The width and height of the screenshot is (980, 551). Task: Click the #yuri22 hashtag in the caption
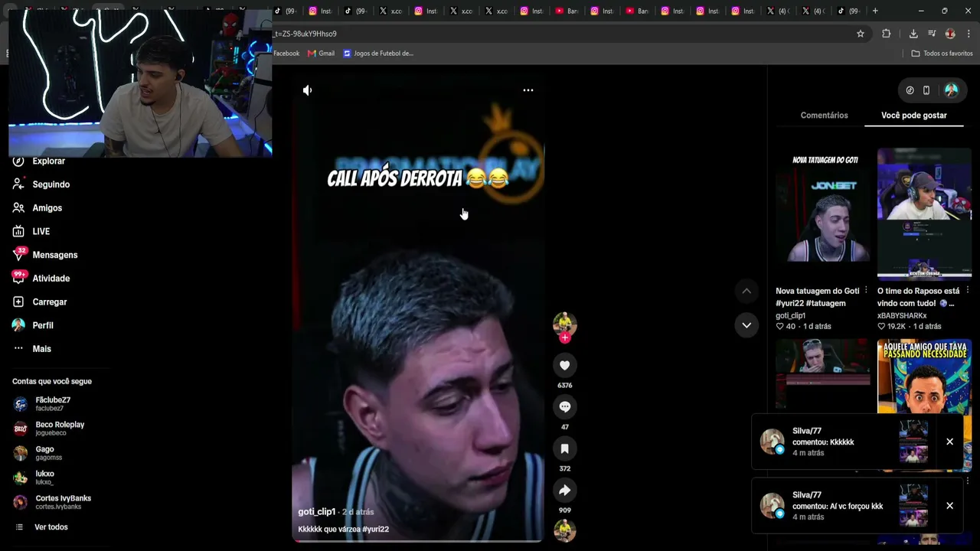click(375, 530)
